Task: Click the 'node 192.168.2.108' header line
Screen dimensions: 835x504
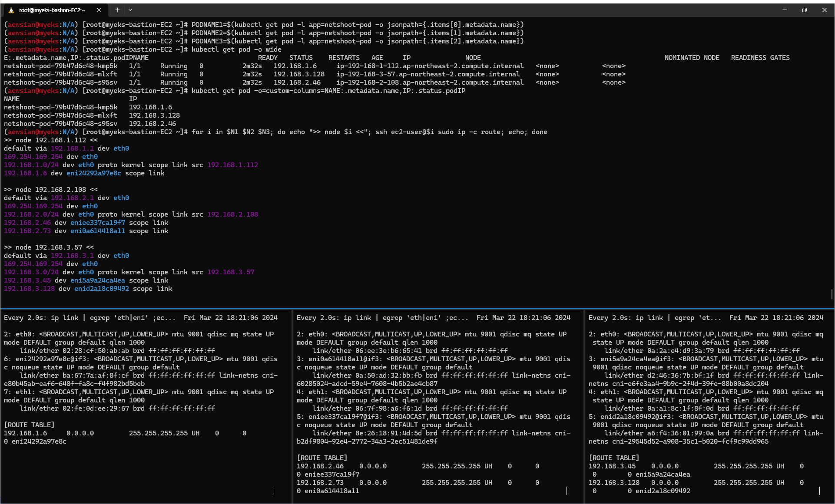Action: tap(51, 190)
